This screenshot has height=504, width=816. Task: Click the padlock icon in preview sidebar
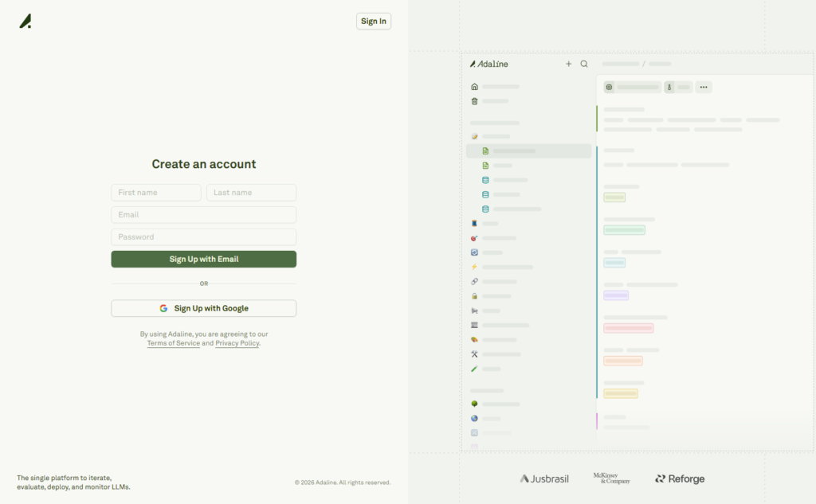[x=475, y=295]
